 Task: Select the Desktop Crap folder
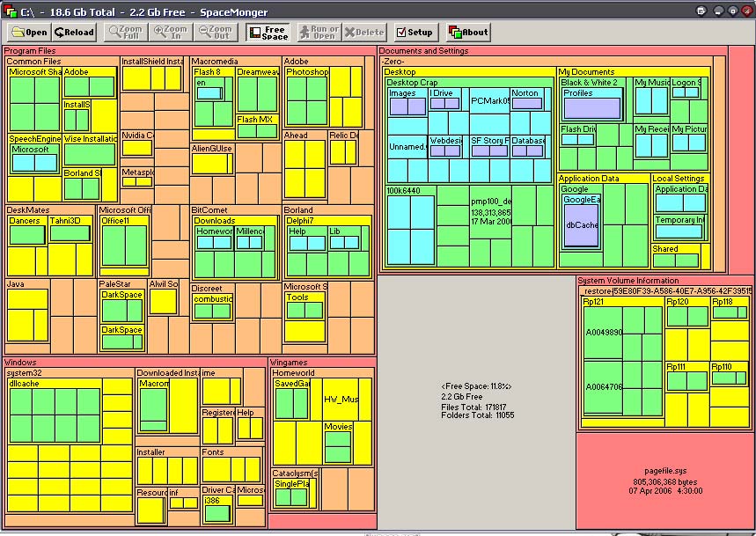(470, 130)
